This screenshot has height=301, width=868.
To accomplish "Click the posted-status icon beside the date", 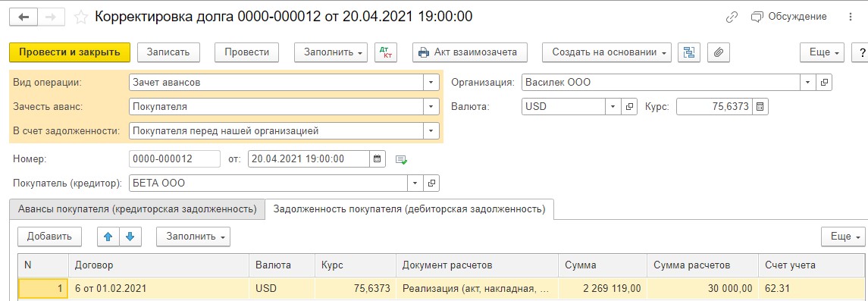I will [x=401, y=159].
